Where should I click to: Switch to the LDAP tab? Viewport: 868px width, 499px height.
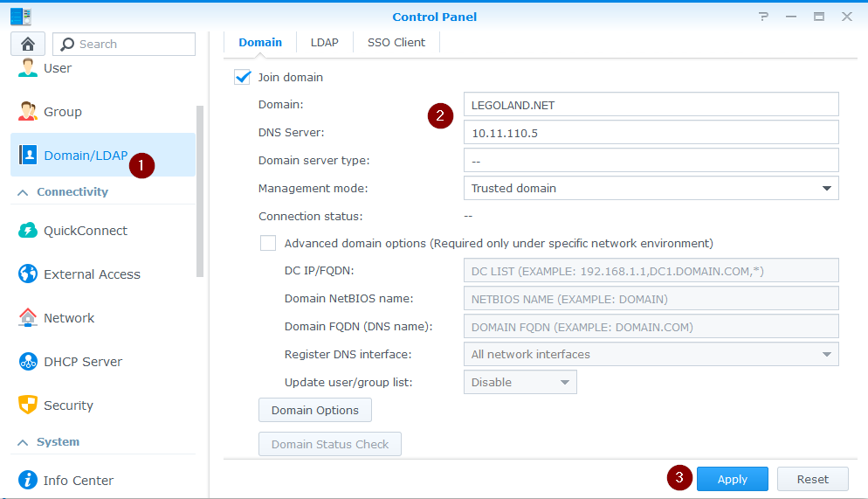(x=324, y=42)
